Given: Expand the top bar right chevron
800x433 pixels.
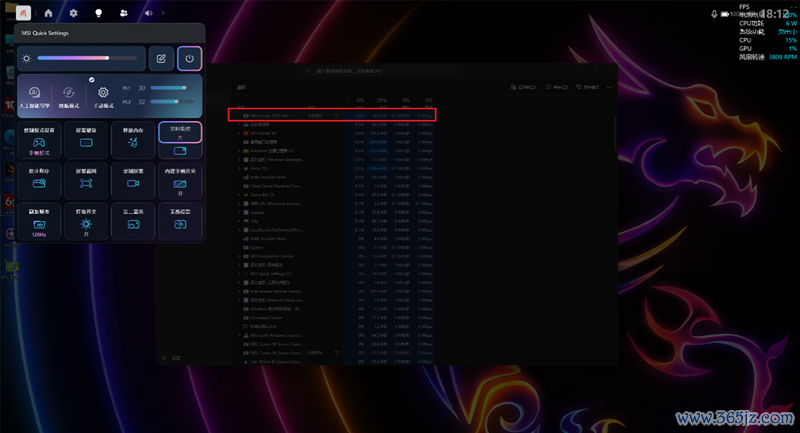Looking at the screenshot, I should 163,13.
